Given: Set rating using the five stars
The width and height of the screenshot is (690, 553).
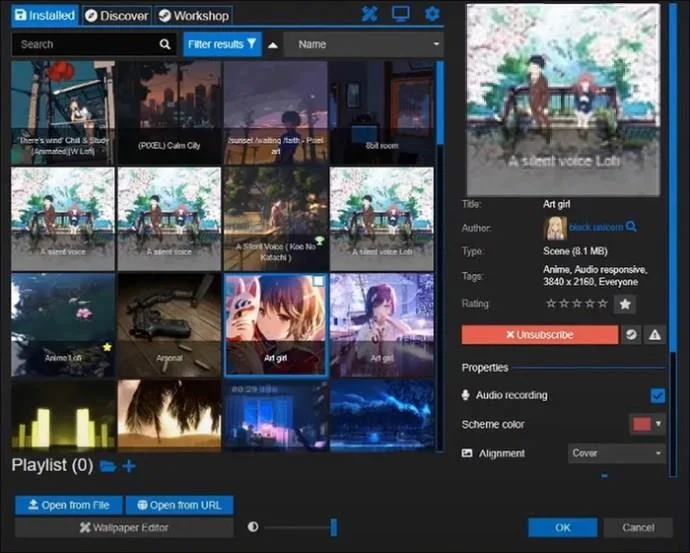Looking at the screenshot, I should pos(576,304).
